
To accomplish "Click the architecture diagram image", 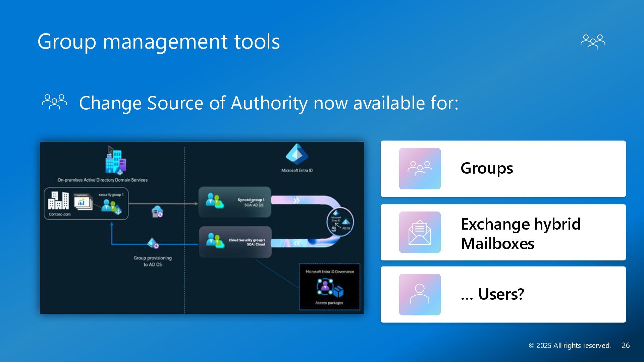I will coord(202,228).
